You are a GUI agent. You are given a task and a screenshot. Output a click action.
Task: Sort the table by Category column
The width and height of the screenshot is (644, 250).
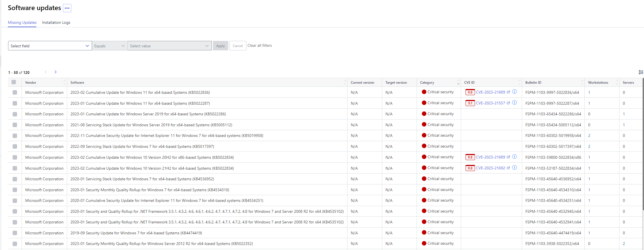(x=458, y=82)
